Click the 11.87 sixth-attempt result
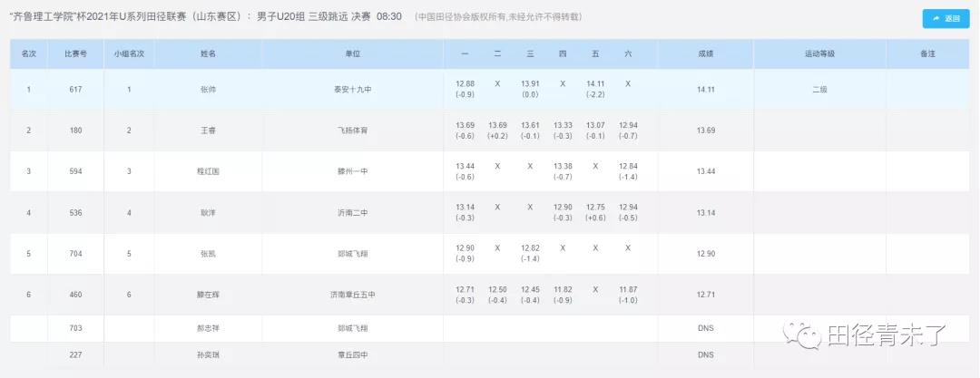 pyautogui.click(x=628, y=289)
